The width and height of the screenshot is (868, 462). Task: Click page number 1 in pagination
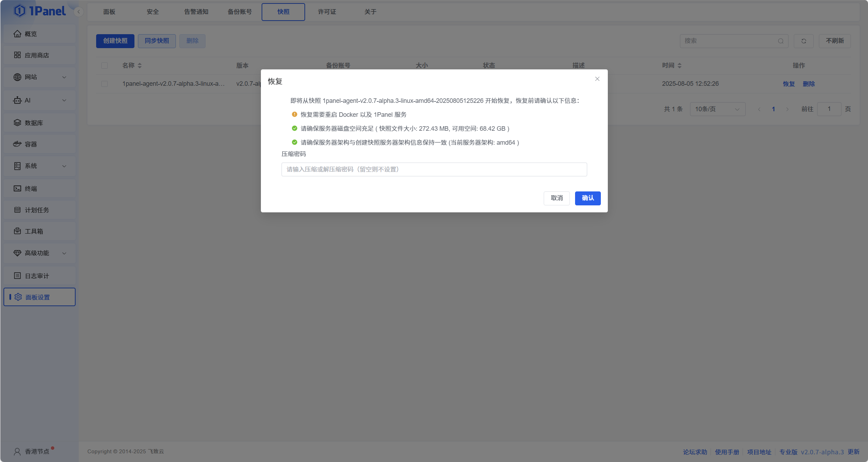[773, 109]
